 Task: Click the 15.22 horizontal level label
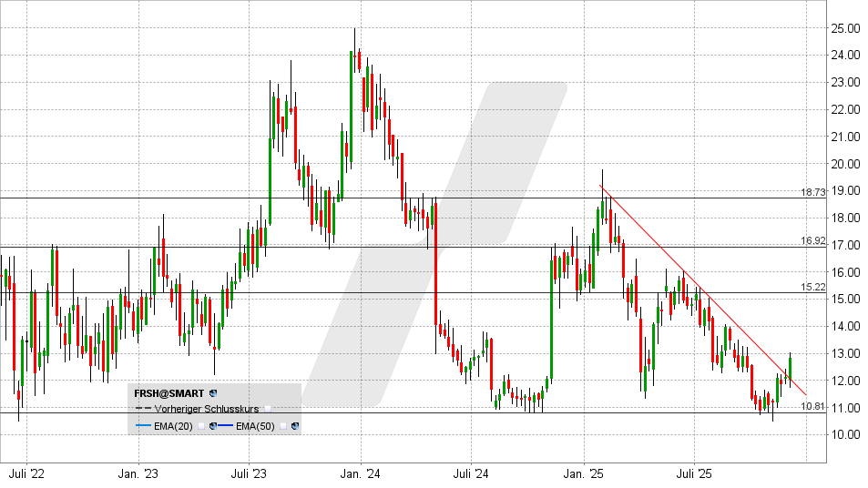pos(812,287)
